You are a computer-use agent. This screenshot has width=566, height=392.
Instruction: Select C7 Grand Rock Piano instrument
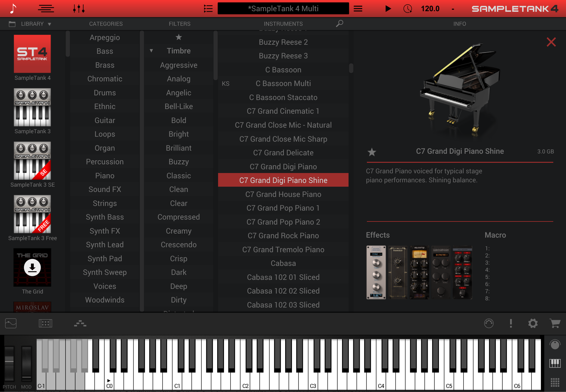(x=283, y=236)
